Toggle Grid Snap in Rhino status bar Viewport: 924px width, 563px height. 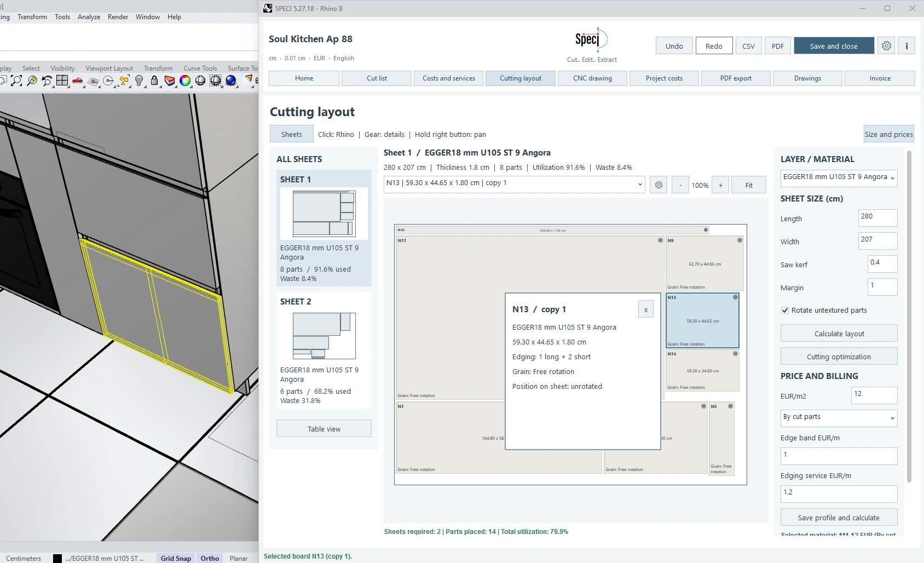click(176, 559)
